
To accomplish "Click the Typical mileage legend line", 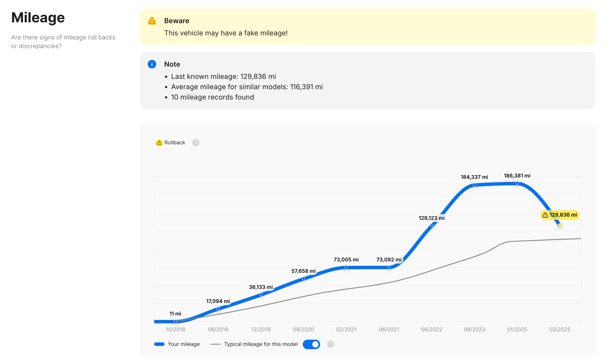I will click(215, 344).
